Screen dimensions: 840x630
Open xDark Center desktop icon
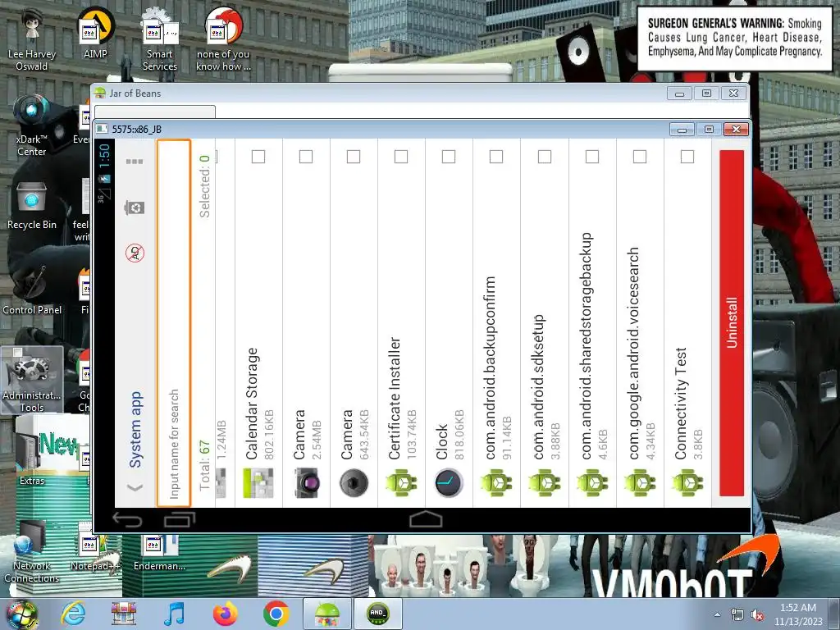tap(32, 125)
